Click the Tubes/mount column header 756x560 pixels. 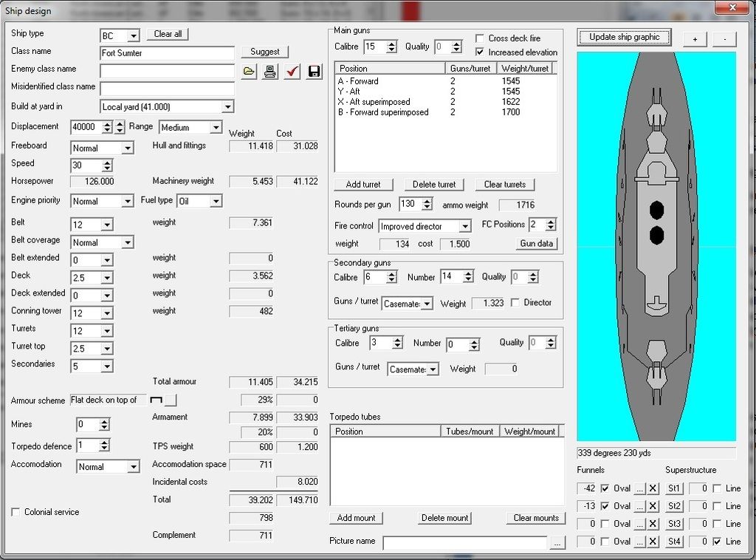(x=470, y=431)
